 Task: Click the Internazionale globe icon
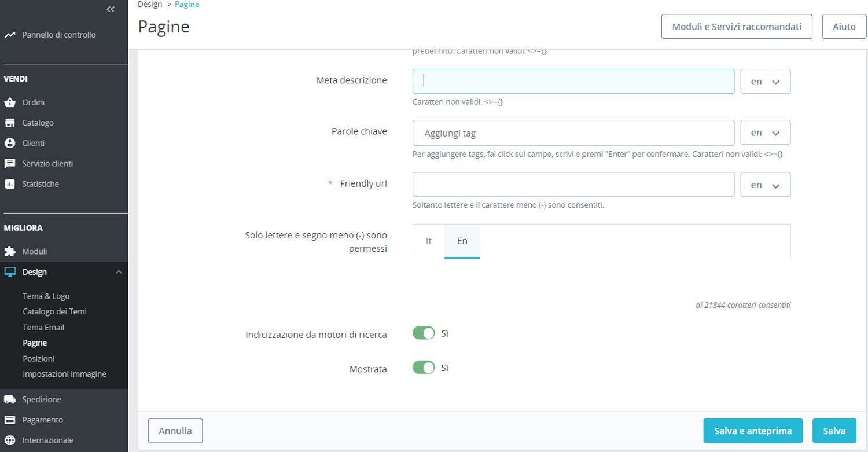pyautogui.click(x=10, y=440)
